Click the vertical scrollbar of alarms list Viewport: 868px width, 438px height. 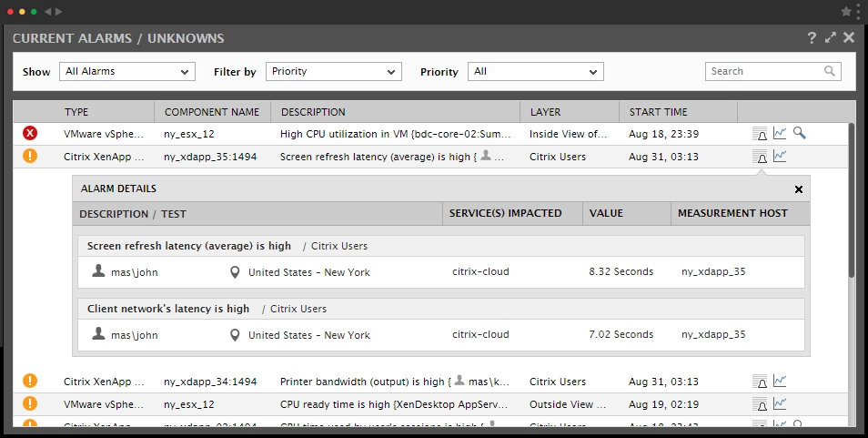tap(852, 200)
